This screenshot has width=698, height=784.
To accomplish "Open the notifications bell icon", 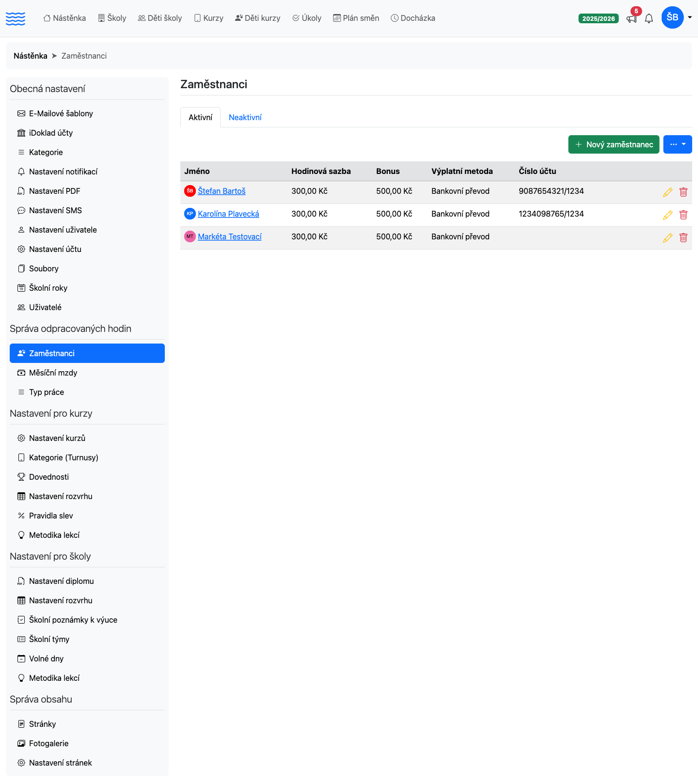I will click(x=649, y=18).
